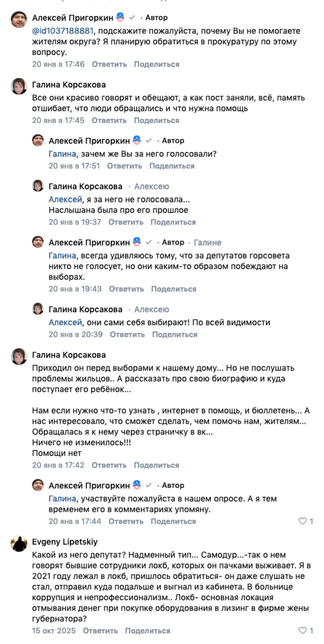Click Алексей Пригоркин avatar at top comment
This screenshot has width=324, height=644.
point(19,19)
